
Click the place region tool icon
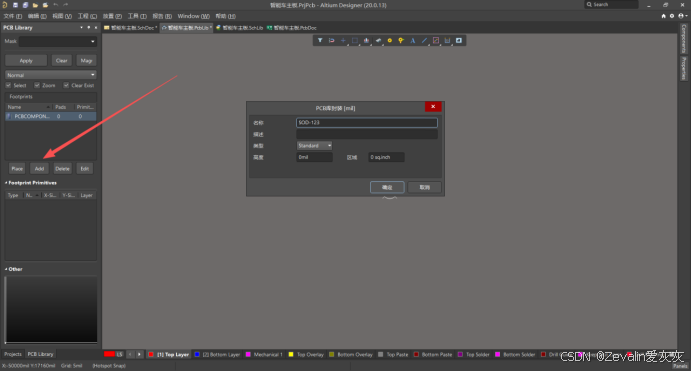[x=436, y=41]
